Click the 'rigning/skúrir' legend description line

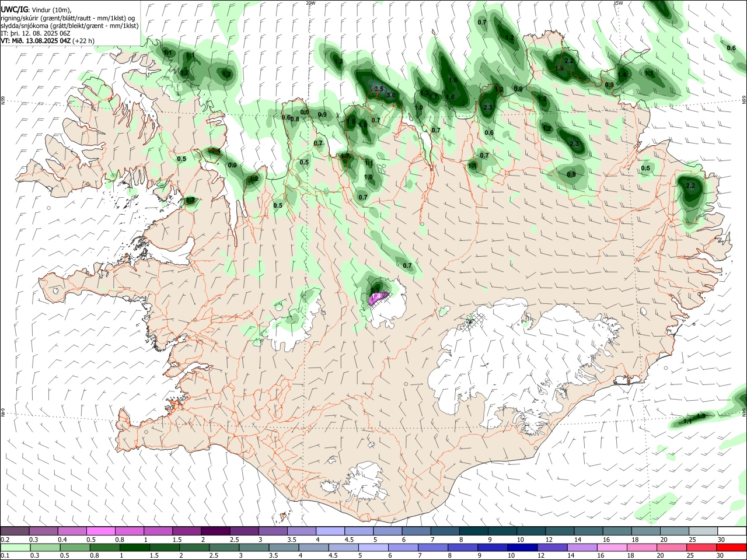[x=68, y=17]
